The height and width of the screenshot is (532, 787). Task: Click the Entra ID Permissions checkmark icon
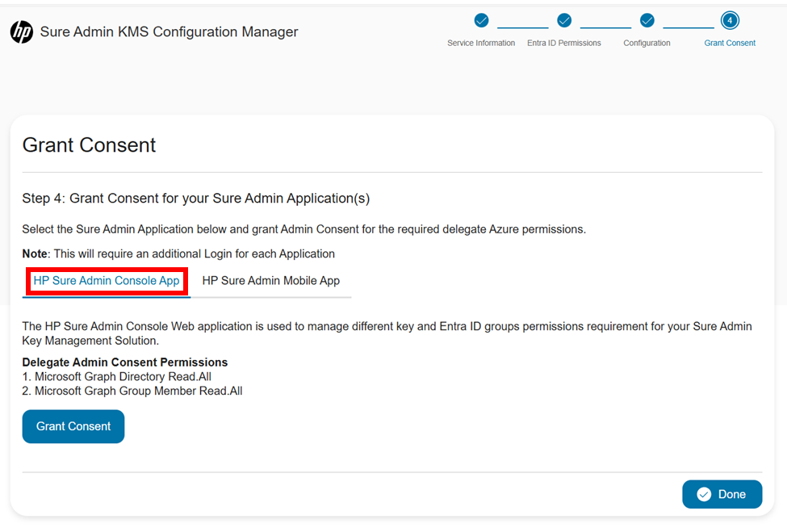[x=564, y=20]
